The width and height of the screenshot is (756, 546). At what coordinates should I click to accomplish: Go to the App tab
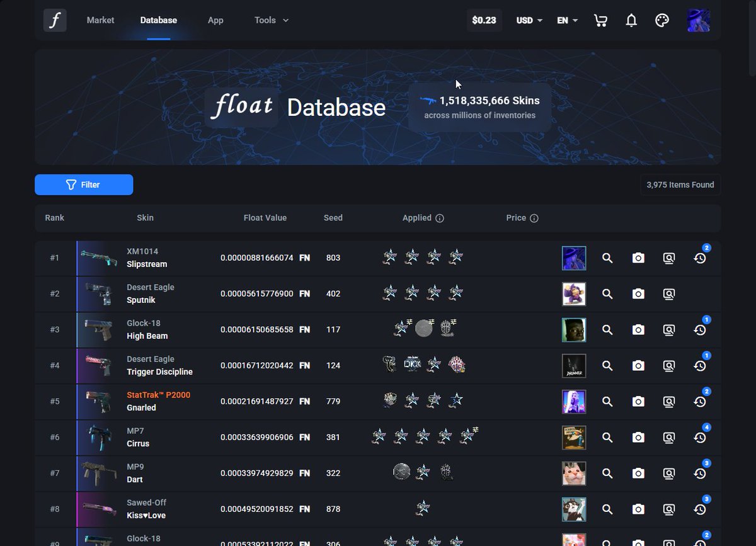point(215,20)
